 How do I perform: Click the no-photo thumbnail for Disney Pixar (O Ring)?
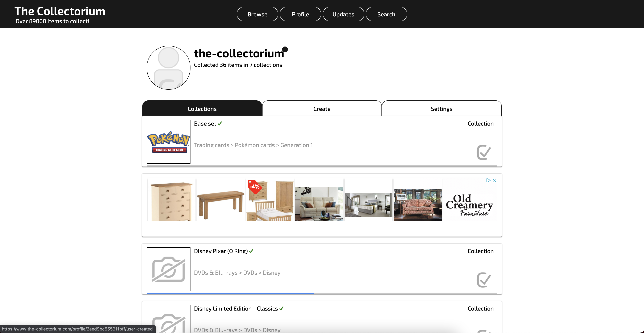pyautogui.click(x=169, y=269)
